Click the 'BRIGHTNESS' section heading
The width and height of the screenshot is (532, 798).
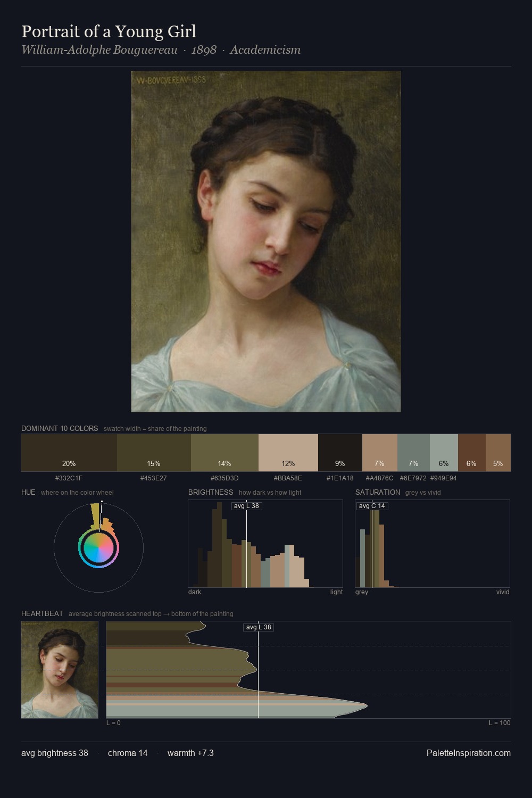(211, 492)
